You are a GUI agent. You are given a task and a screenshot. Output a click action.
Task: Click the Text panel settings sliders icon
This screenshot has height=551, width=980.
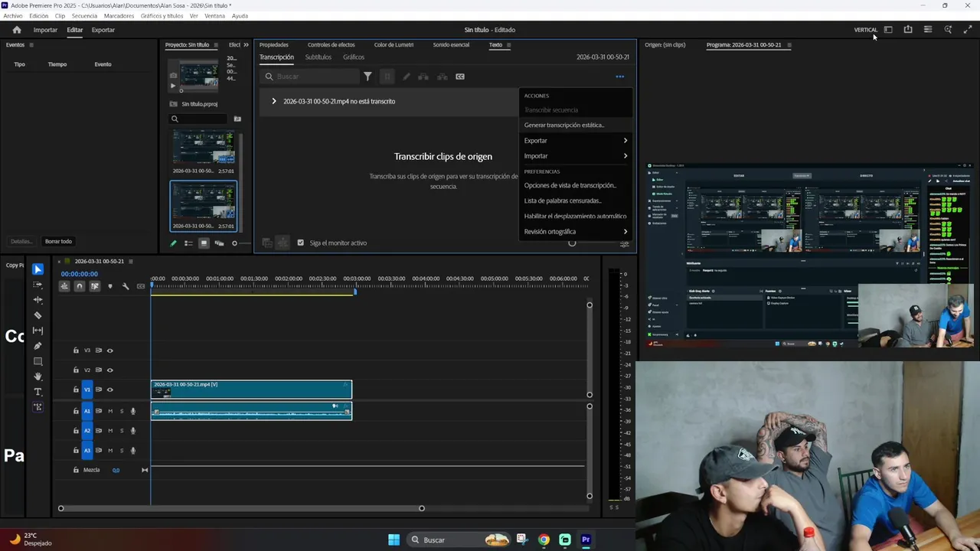(625, 244)
